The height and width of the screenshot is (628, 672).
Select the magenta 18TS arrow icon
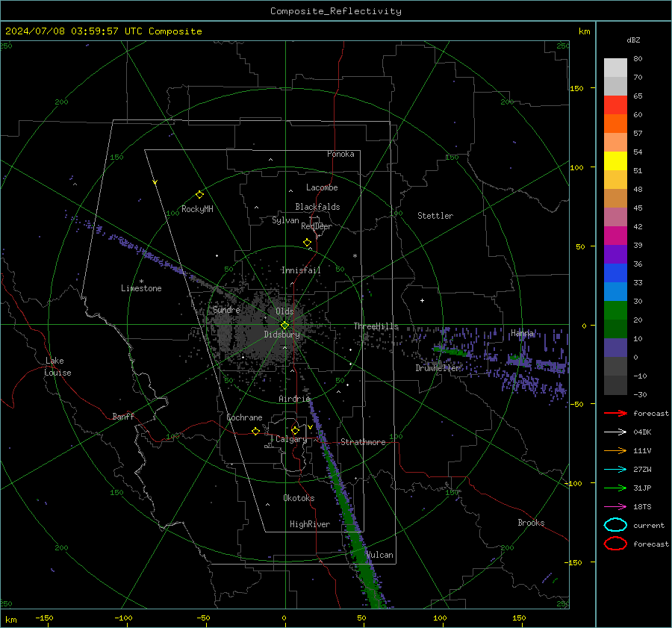[x=615, y=507]
